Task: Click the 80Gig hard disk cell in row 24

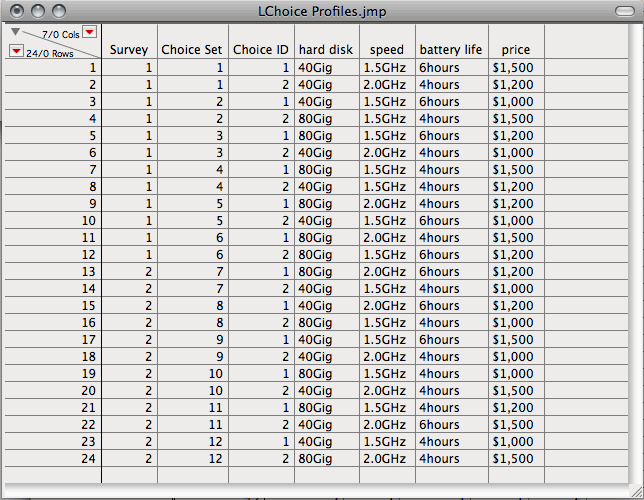Action: (x=327, y=459)
